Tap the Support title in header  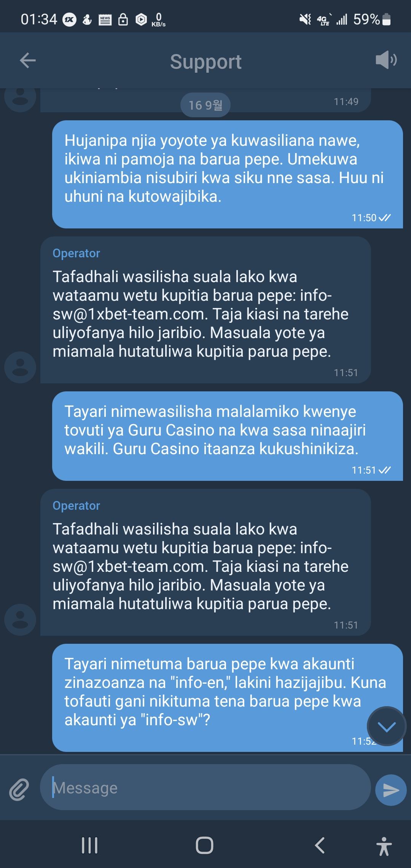[x=205, y=61]
